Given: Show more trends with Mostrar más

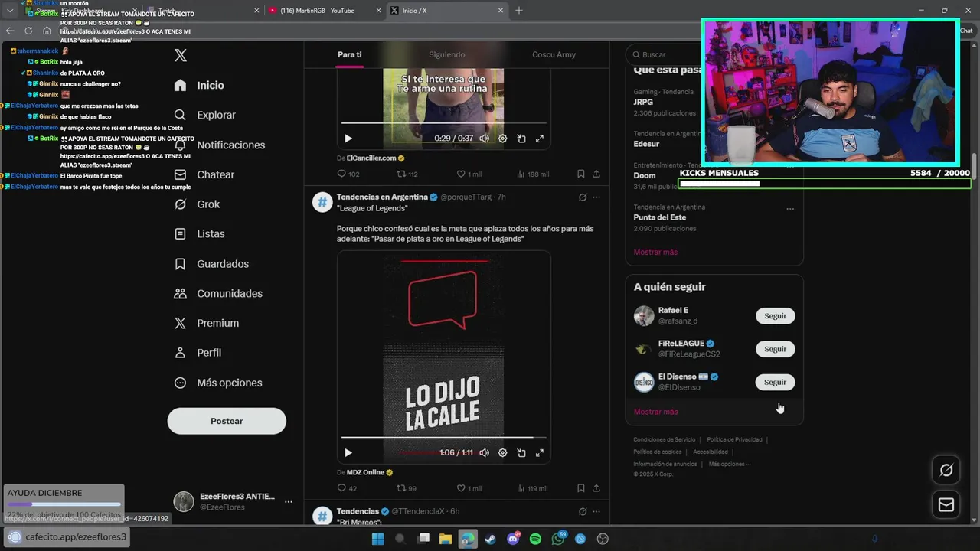Looking at the screenshot, I should tap(655, 252).
